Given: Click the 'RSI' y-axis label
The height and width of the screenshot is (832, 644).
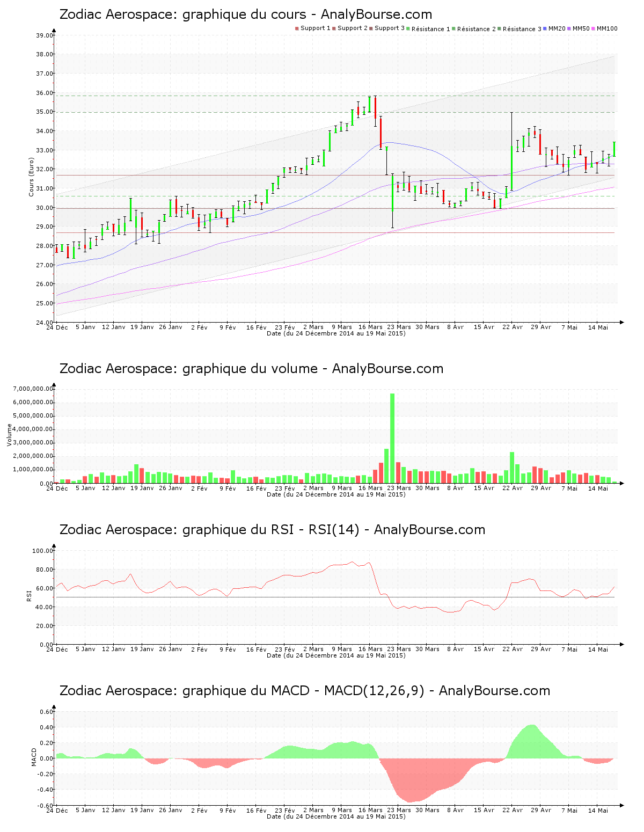Looking at the screenshot, I should pos(29,595).
